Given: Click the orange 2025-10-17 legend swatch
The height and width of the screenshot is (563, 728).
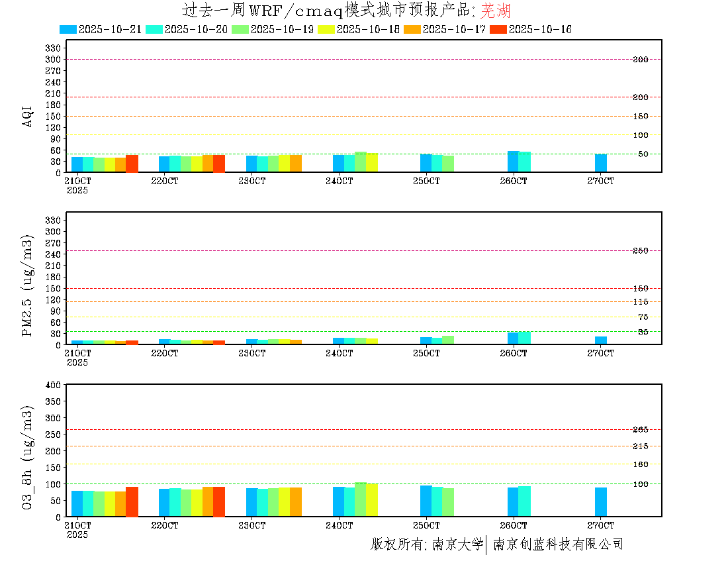Looking at the screenshot, I should [x=412, y=29].
